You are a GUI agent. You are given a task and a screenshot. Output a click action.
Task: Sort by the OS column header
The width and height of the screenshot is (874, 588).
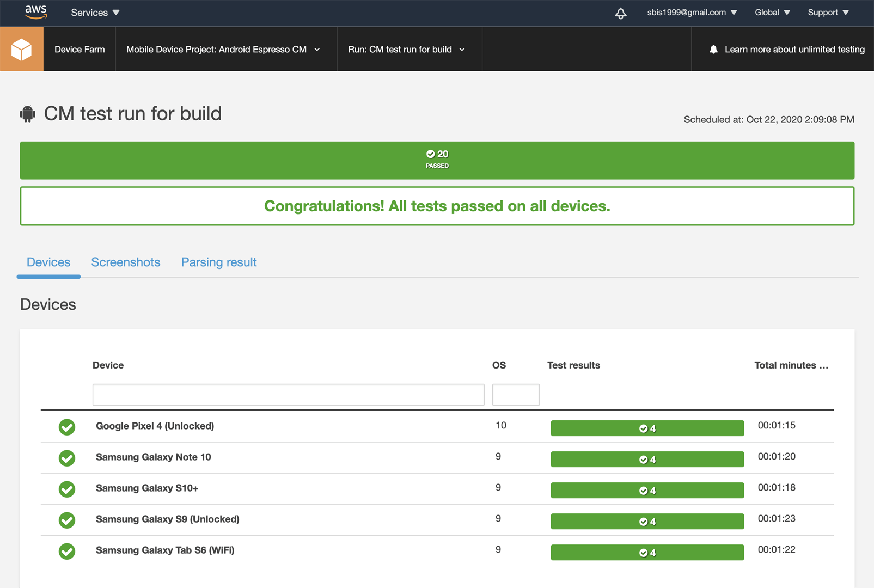499,365
